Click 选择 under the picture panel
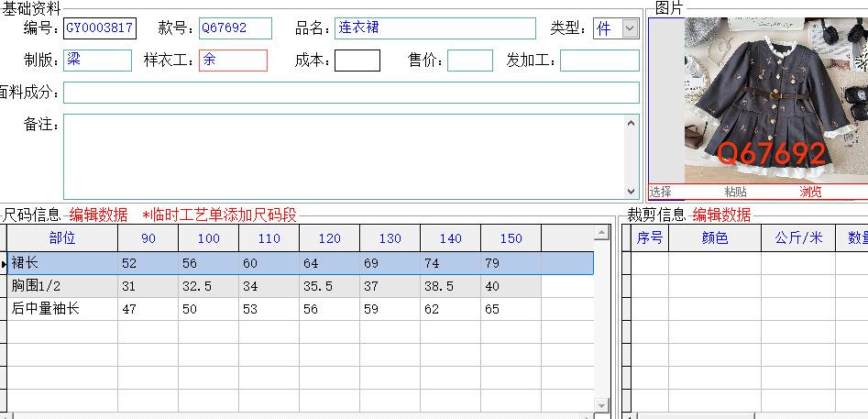The width and height of the screenshot is (868, 419). 660,192
